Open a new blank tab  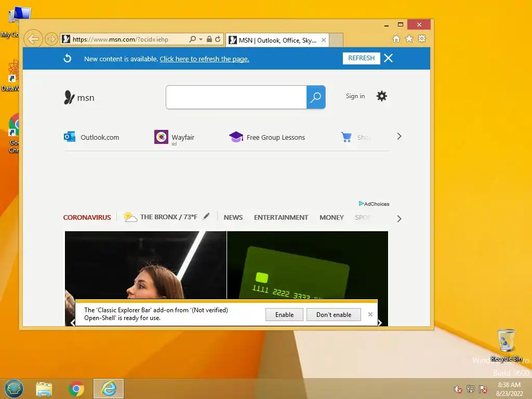(336, 40)
